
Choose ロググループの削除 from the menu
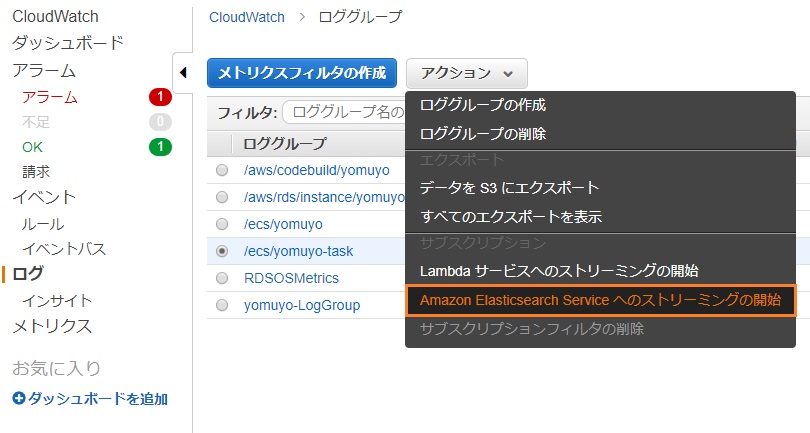point(600,134)
